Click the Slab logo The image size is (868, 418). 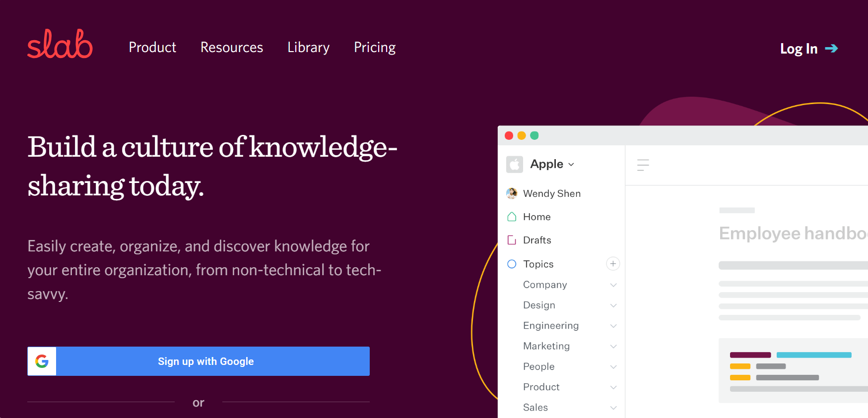pyautogui.click(x=60, y=44)
